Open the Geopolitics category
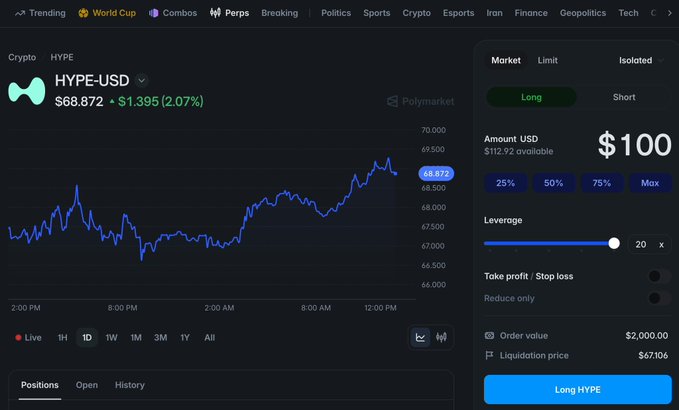Image resolution: width=679 pixels, height=410 pixels. [x=583, y=13]
